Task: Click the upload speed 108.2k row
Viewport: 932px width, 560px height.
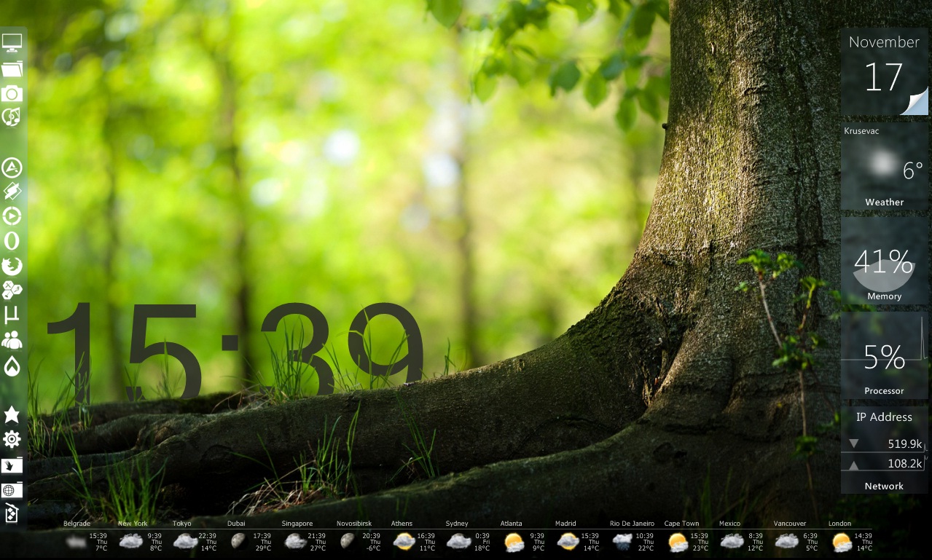Action: tap(885, 463)
